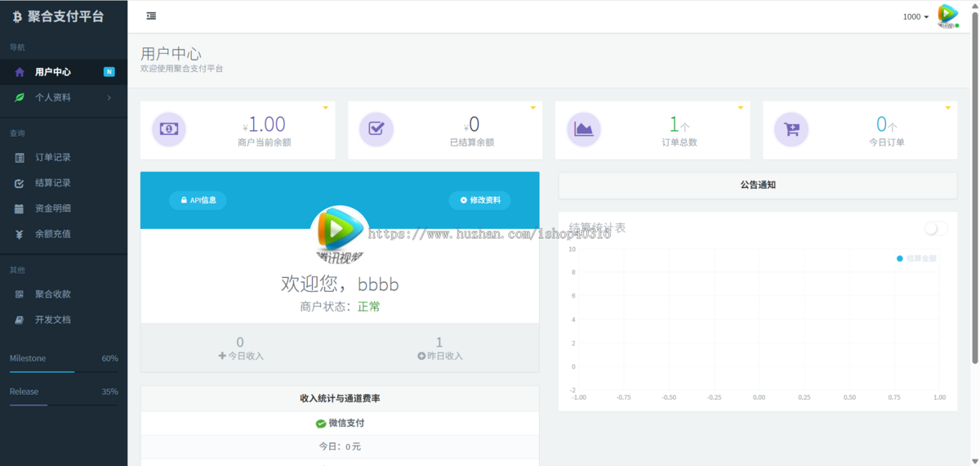Go to 结算记录 page
Screen dimensions: 980x466
64,183
